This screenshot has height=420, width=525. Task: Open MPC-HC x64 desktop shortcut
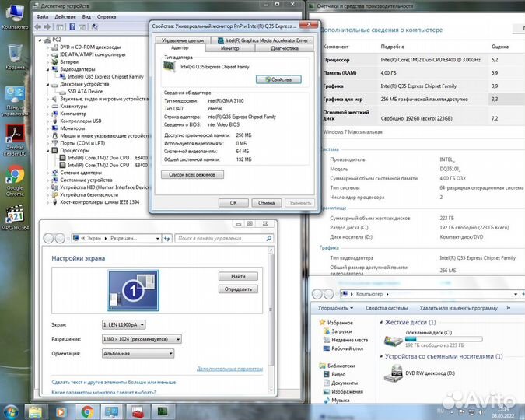point(15,218)
